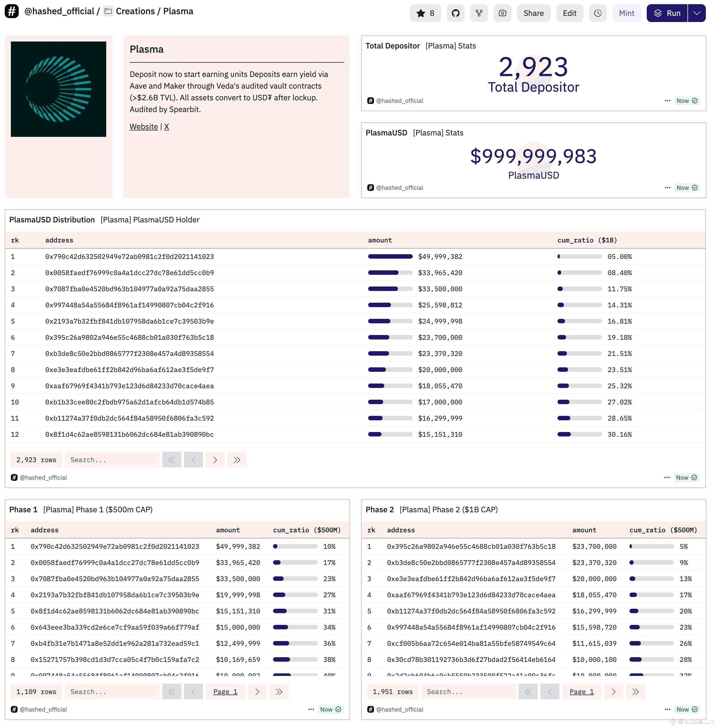Go to next page in PlasmaUSD Distribution table

pyautogui.click(x=215, y=460)
